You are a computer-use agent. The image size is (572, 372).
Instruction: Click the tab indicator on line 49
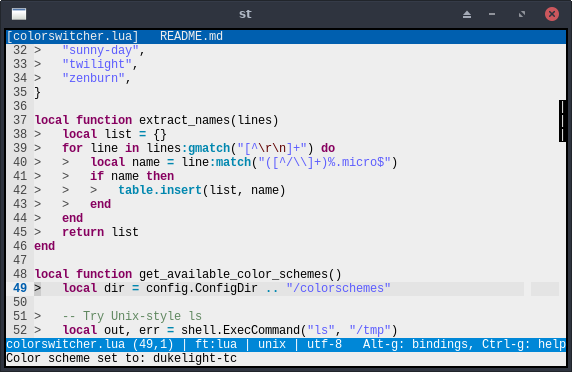click(x=38, y=288)
